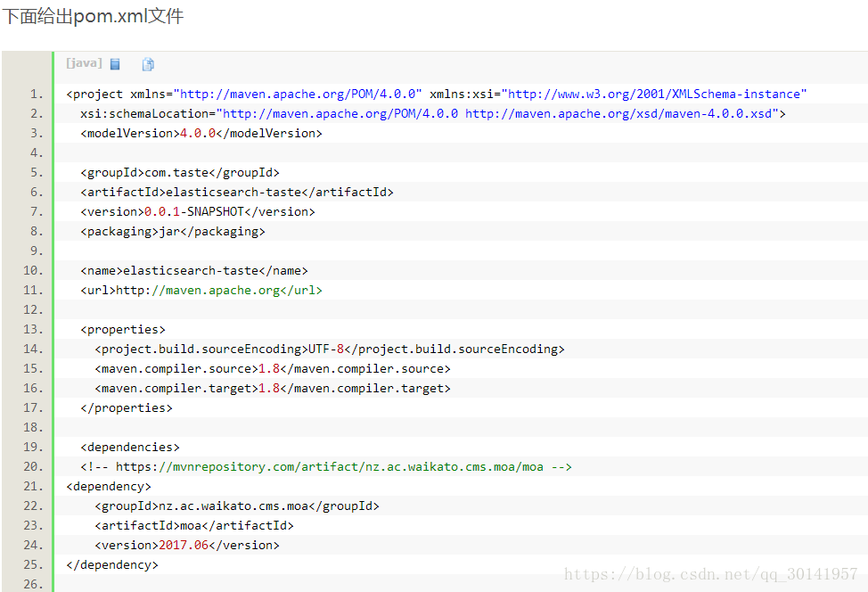This screenshot has width=868, height=592.
Task: Click the maven.compiler.target 1.8 line
Action: [x=273, y=388]
